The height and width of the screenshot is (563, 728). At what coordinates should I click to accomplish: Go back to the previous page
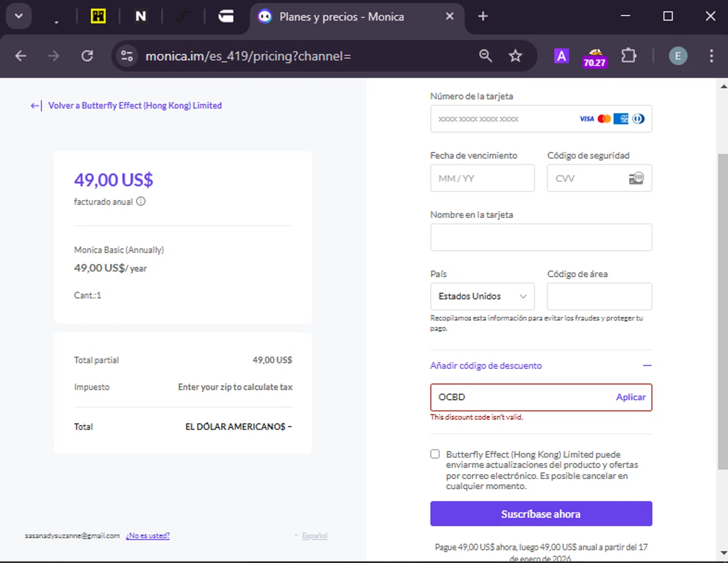(x=21, y=56)
